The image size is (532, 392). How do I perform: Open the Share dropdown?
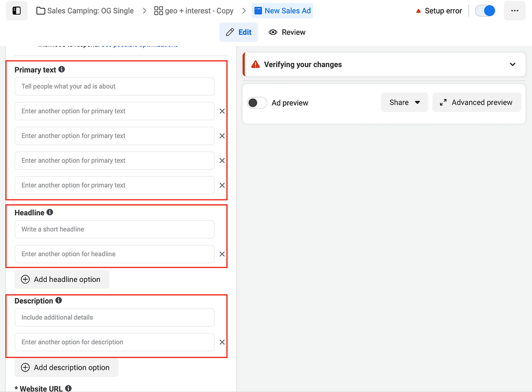[404, 102]
